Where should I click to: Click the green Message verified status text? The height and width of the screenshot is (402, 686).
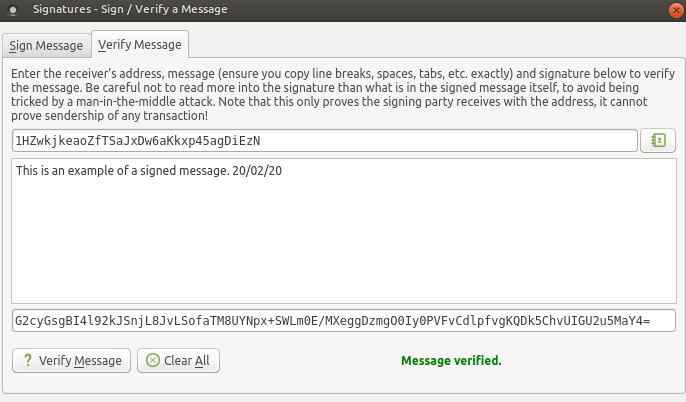point(451,360)
